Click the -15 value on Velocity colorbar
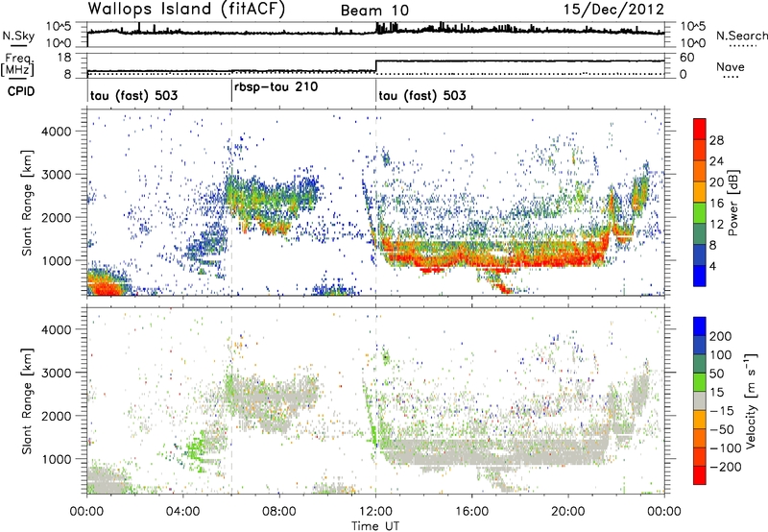Viewport: 768px width, 532px height. [722, 411]
